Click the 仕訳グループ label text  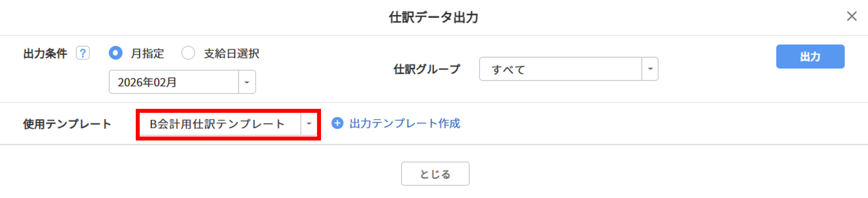pos(427,69)
